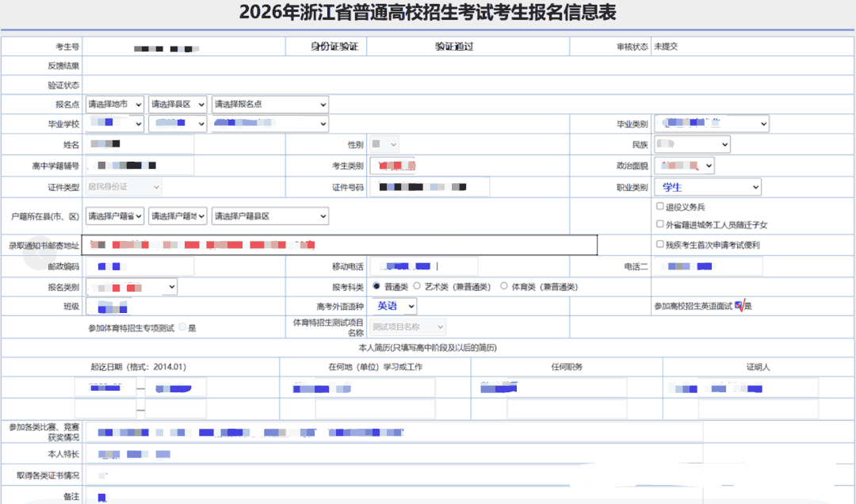Open the 政治面貌 dropdown

[684, 166]
